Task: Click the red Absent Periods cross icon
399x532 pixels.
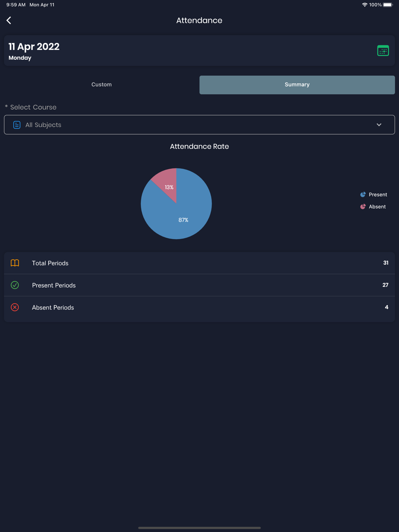Action: click(15, 307)
